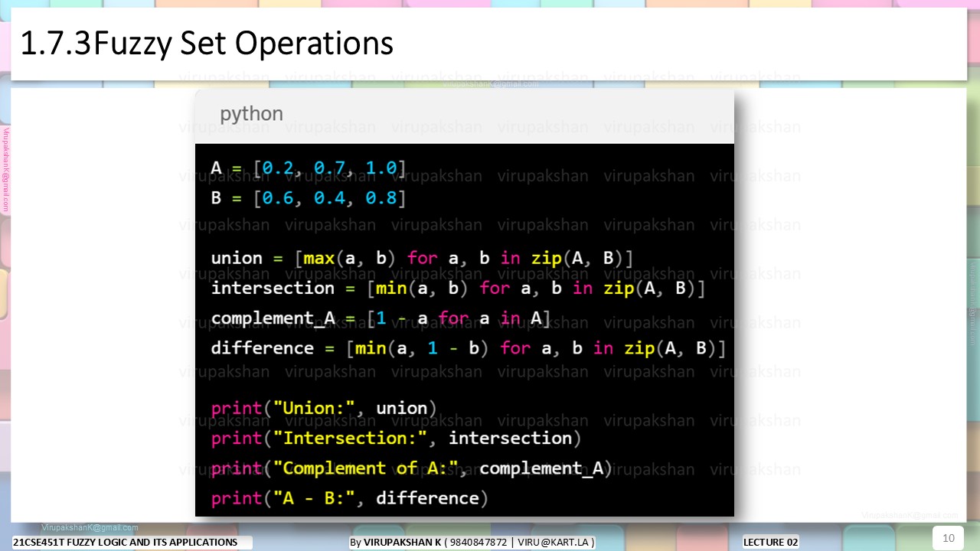This screenshot has height=551, width=980.
Task: Click the slide title "1.7.3Fuzzy Set Operations"
Action: 207,44
